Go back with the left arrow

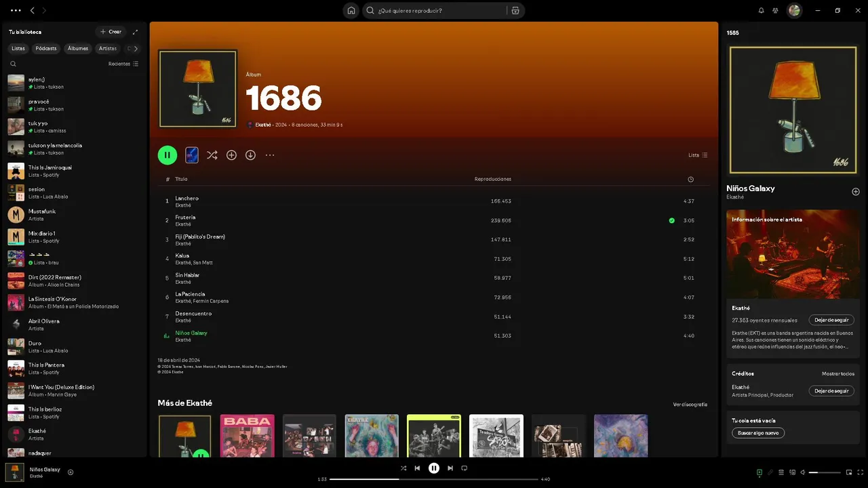pyautogui.click(x=32, y=11)
